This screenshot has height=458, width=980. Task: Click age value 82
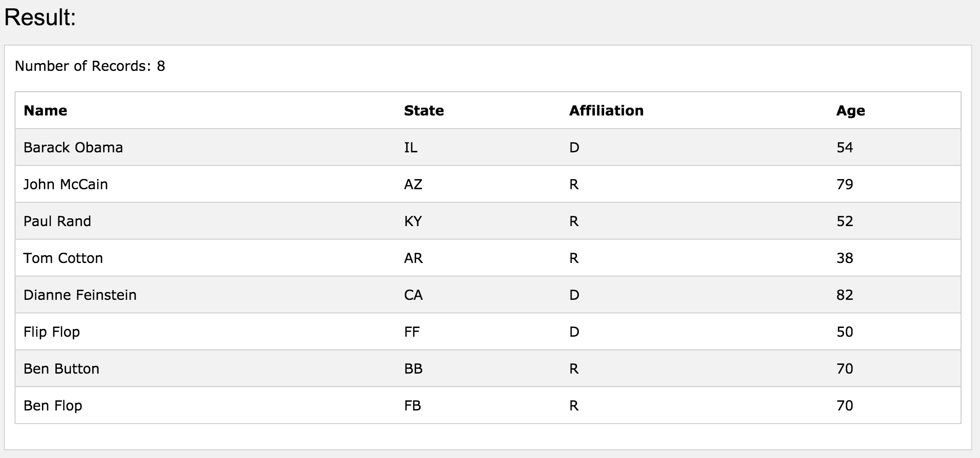845,295
